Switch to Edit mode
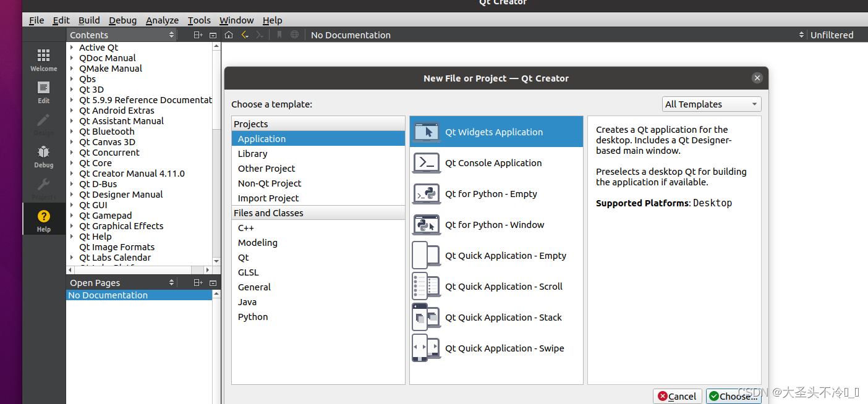This screenshot has height=404, width=868. click(x=43, y=93)
